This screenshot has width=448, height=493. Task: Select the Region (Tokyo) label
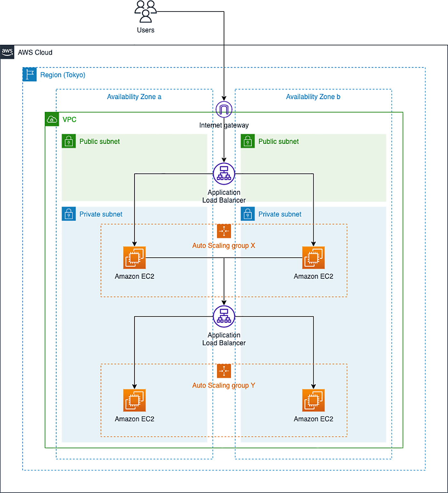(x=63, y=75)
